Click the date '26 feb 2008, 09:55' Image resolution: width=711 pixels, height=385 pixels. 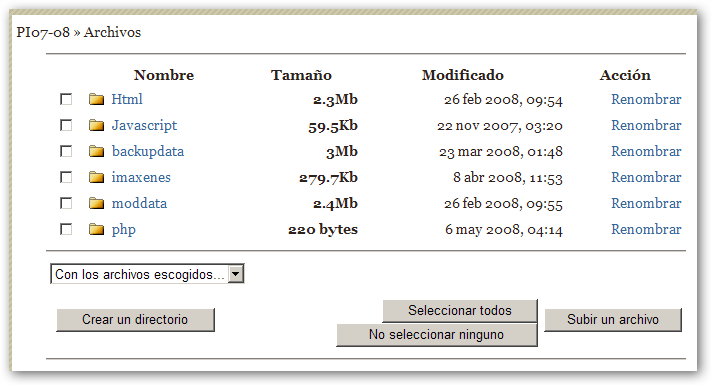[x=503, y=204]
